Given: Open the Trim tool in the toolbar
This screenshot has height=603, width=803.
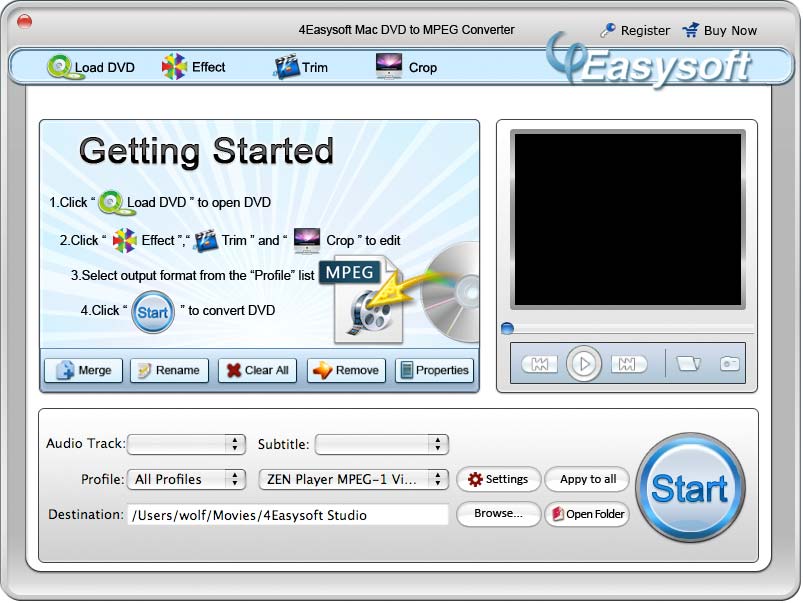Looking at the screenshot, I should (x=301, y=67).
